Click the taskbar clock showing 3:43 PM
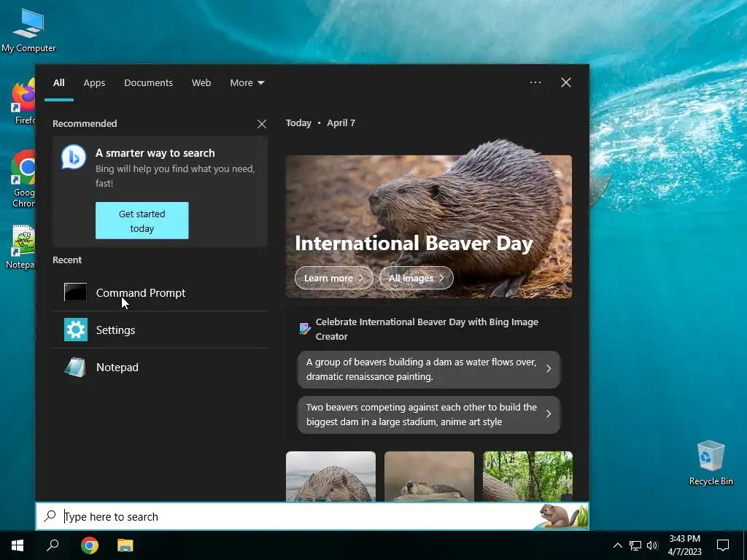This screenshot has width=747, height=560. (684, 545)
